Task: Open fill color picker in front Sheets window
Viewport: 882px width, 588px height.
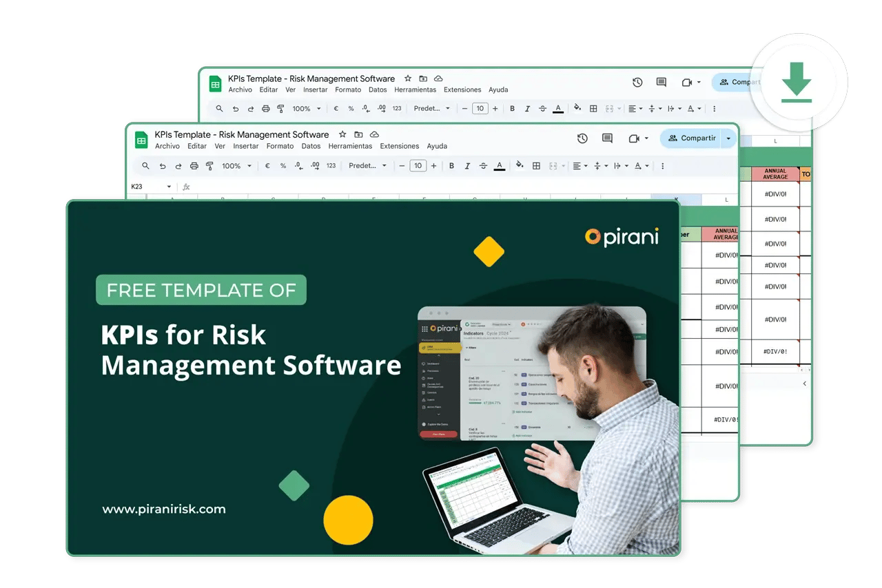Action: [520, 166]
